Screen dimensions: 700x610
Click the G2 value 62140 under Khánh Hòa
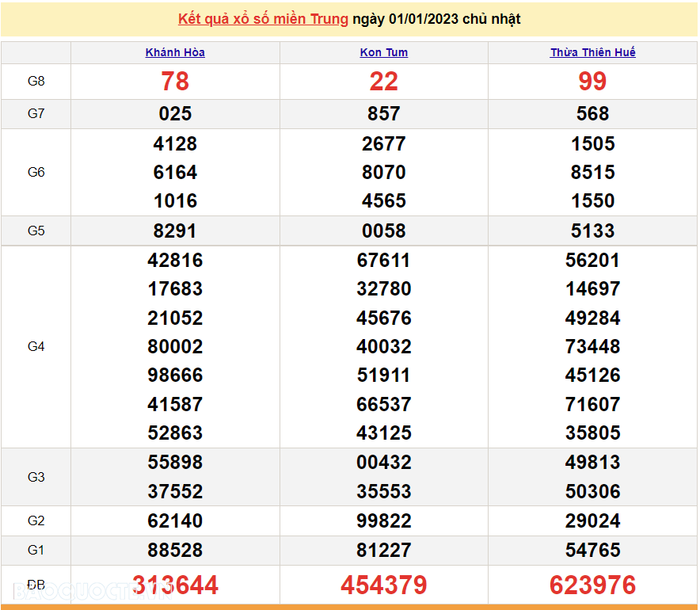175,520
